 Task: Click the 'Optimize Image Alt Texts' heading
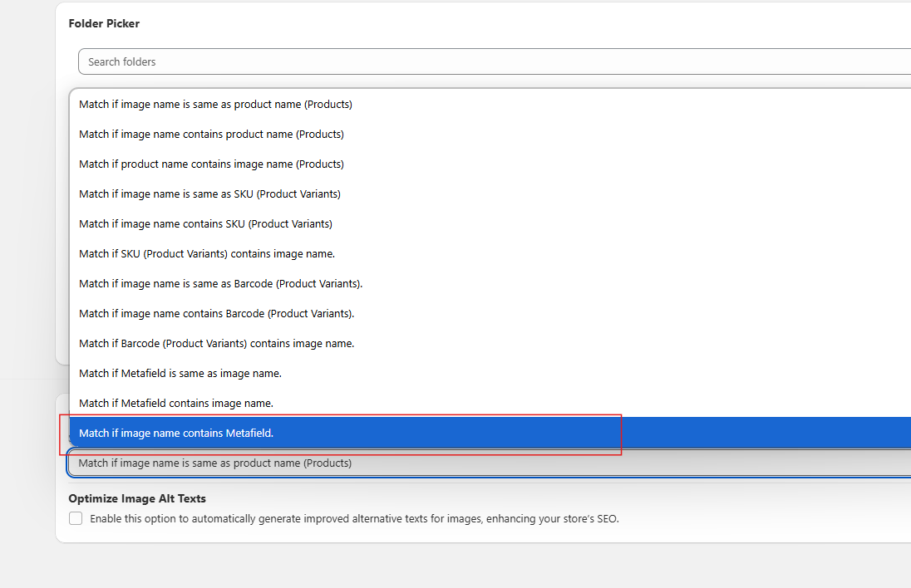137,498
